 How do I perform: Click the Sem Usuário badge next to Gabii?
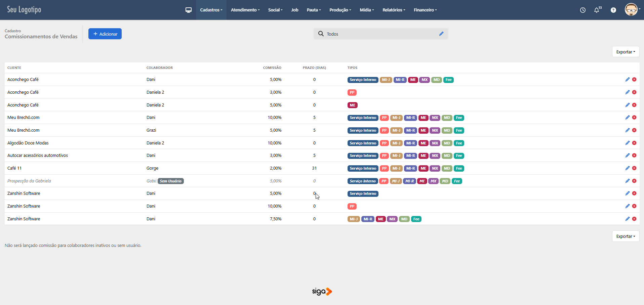[x=171, y=181]
